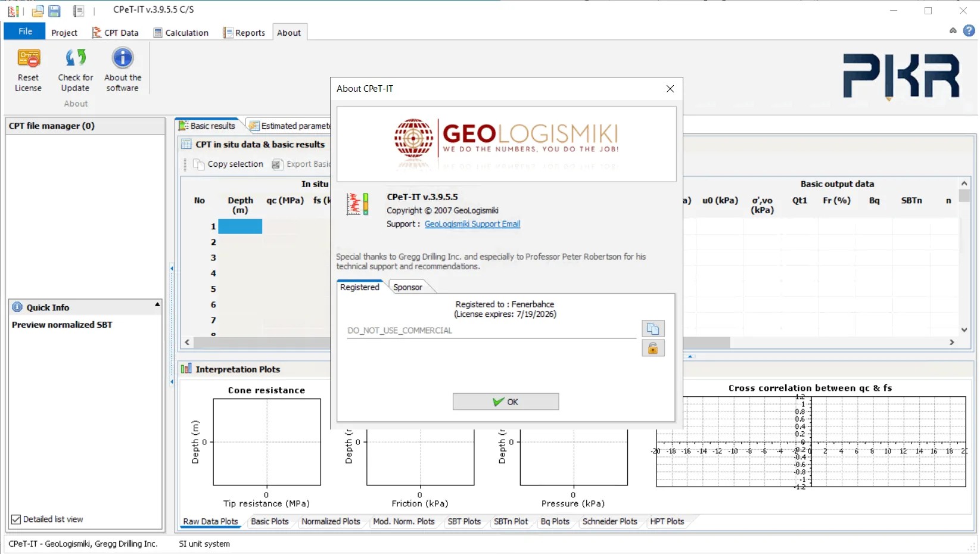
Task: Open the Calculation ribbon tab
Action: [x=181, y=33]
